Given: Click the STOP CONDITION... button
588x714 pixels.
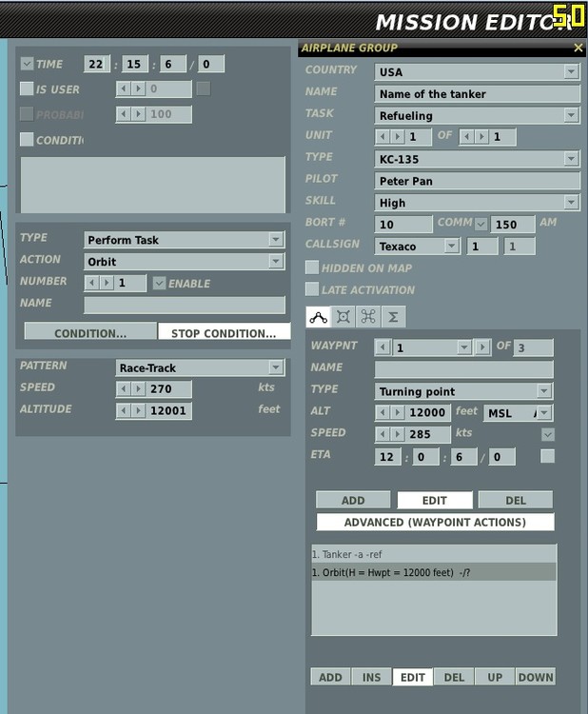Looking at the screenshot, I should [224, 332].
